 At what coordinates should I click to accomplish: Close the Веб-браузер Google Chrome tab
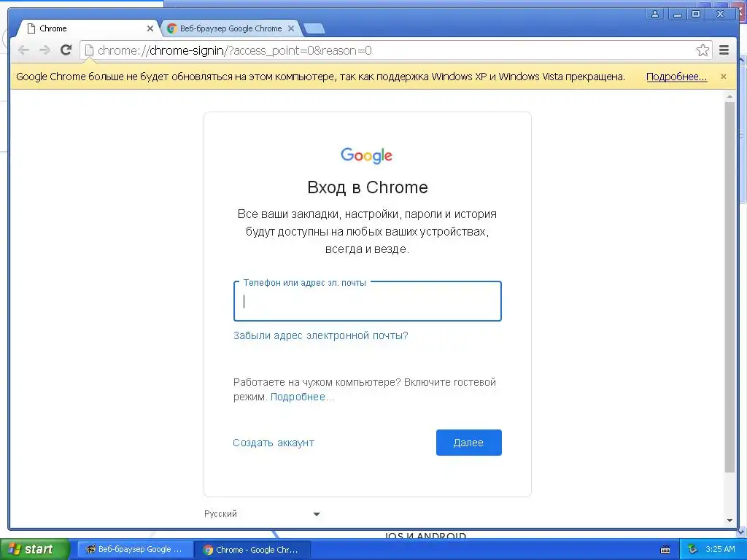coord(290,28)
